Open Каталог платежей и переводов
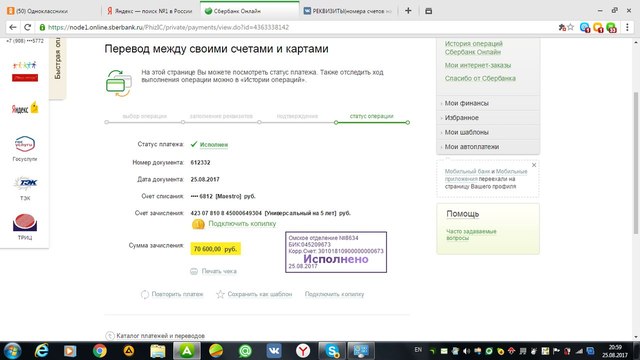The width and height of the screenshot is (640, 360). coord(160,336)
